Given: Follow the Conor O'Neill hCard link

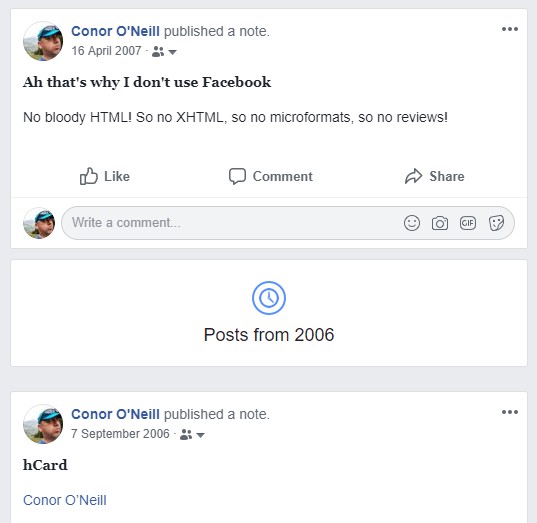Looking at the screenshot, I should (65, 500).
